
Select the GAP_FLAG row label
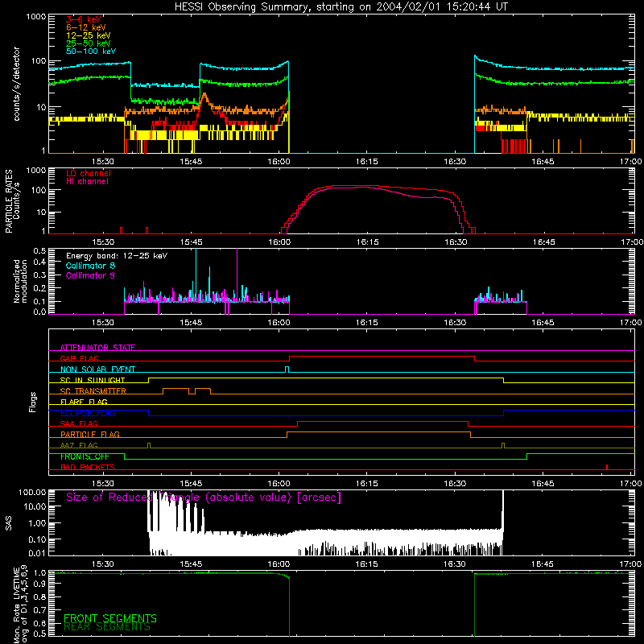pyautogui.click(x=80, y=358)
